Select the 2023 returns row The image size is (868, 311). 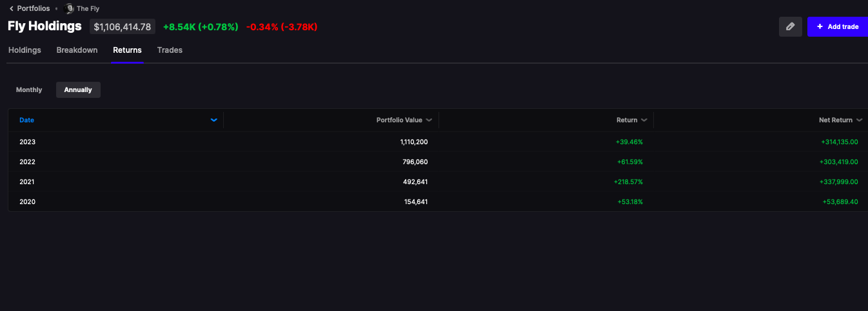pyautogui.click(x=438, y=142)
